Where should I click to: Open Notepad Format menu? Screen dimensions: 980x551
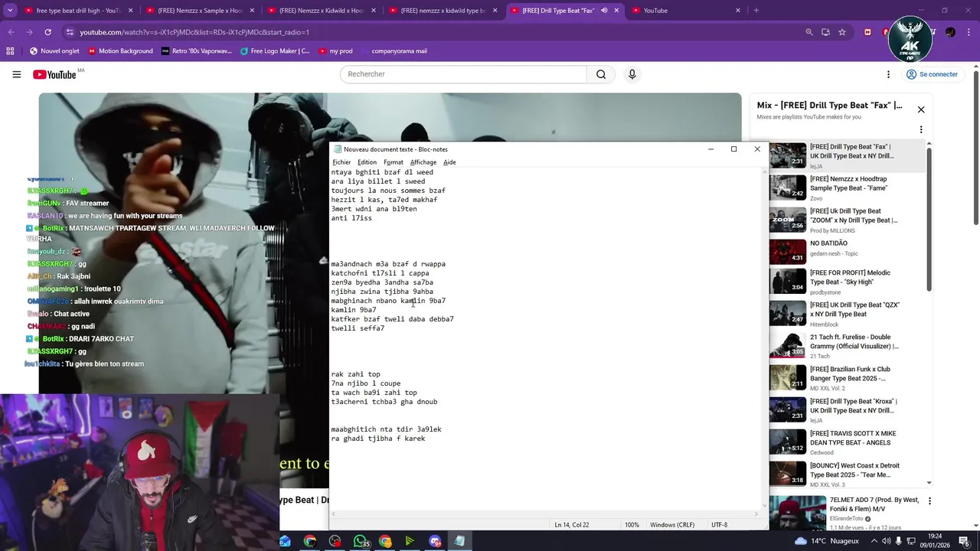click(393, 162)
